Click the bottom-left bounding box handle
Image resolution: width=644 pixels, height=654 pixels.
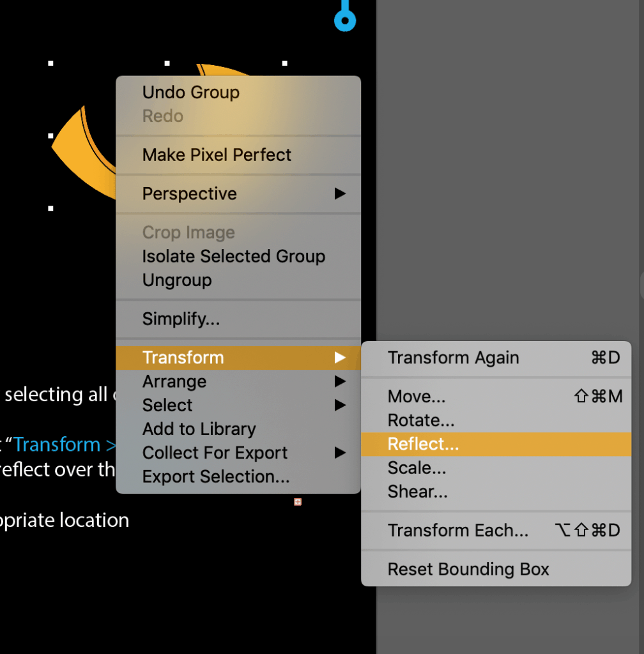50,208
